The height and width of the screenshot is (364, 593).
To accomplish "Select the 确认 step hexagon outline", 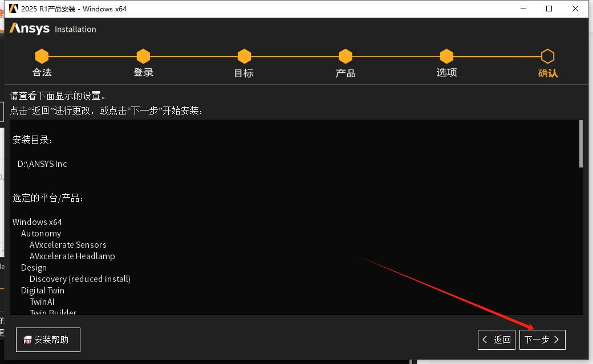I will tap(547, 56).
